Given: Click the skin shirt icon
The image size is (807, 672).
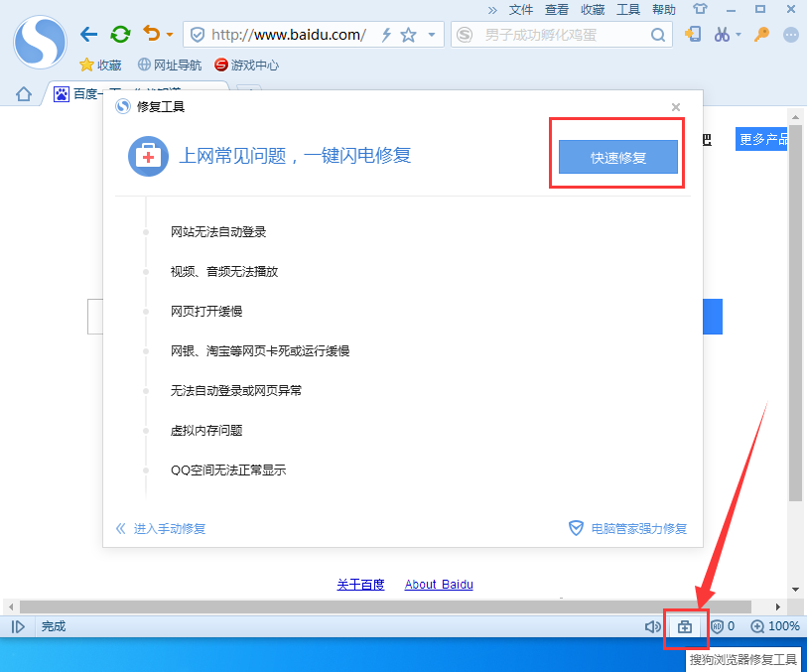Looking at the screenshot, I should coord(700,9).
